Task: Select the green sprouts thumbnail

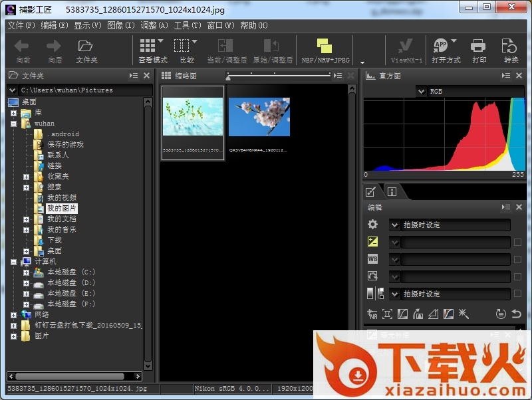Action: tap(193, 117)
